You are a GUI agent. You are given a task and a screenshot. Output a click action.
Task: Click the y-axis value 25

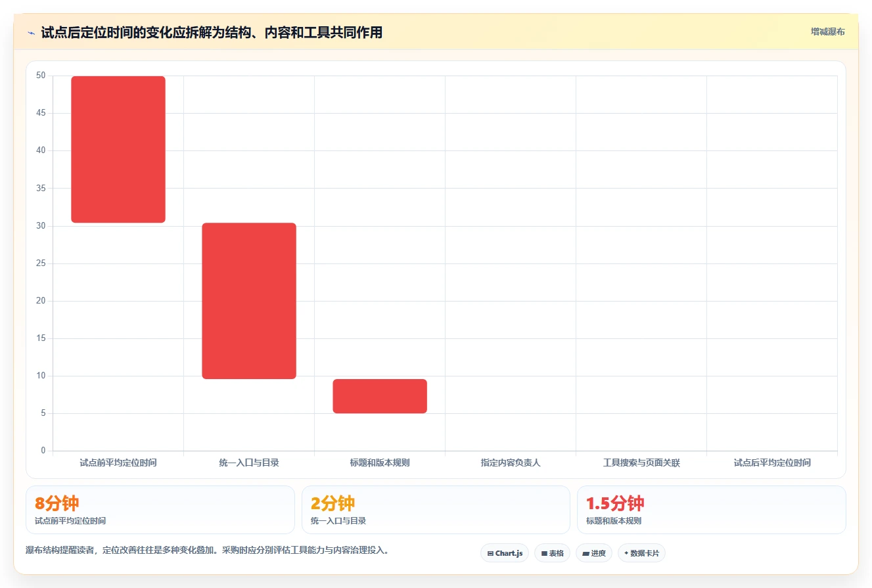click(x=41, y=263)
